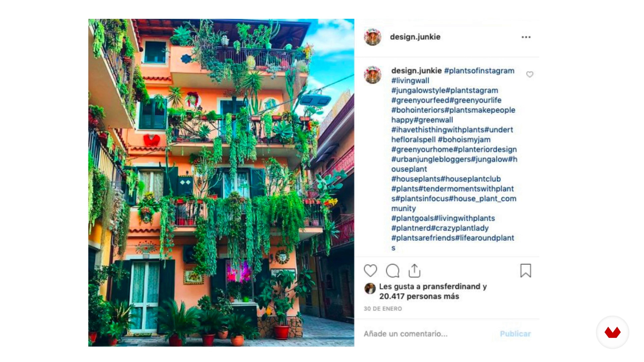Focus the Añade un comentario field
Viewport: 644px width, 362px height.
click(x=429, y=334)
